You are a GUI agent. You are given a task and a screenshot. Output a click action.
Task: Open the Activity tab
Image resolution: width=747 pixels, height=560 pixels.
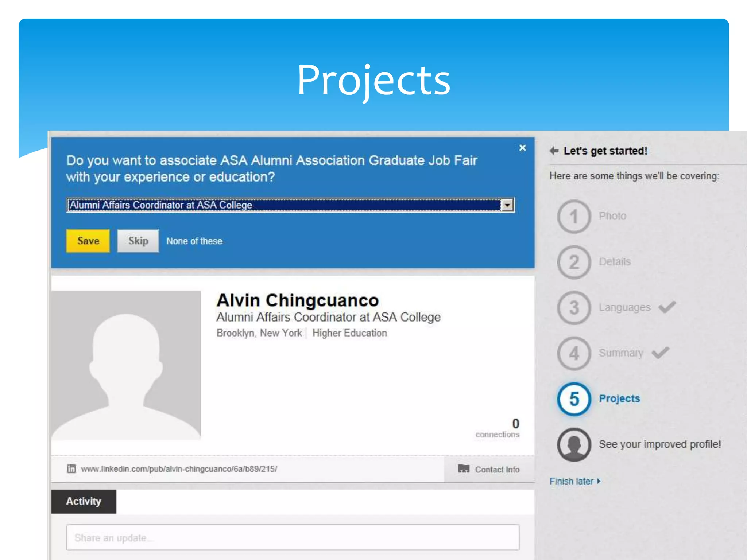84,501
